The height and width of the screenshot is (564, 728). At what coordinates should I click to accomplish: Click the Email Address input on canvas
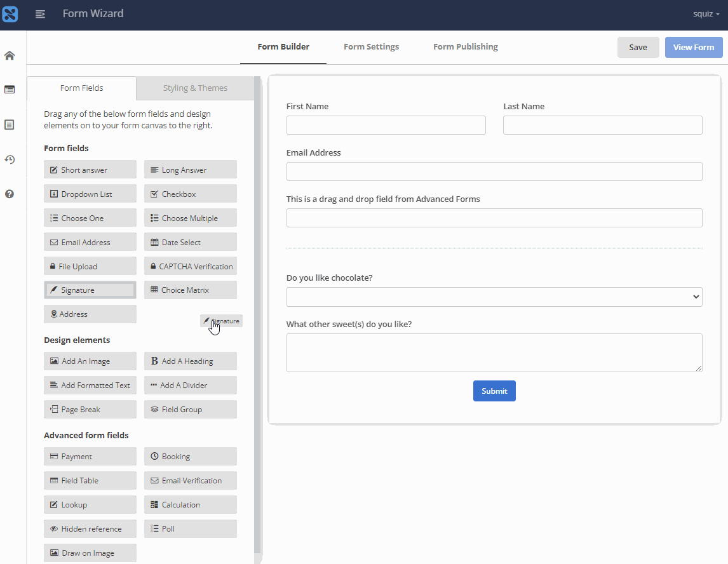coord(494,171)
